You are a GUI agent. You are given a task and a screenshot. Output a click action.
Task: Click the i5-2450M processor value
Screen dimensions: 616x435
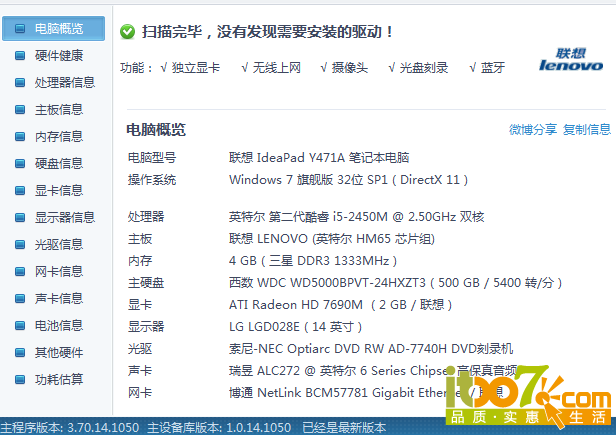[x=357, y=217]
